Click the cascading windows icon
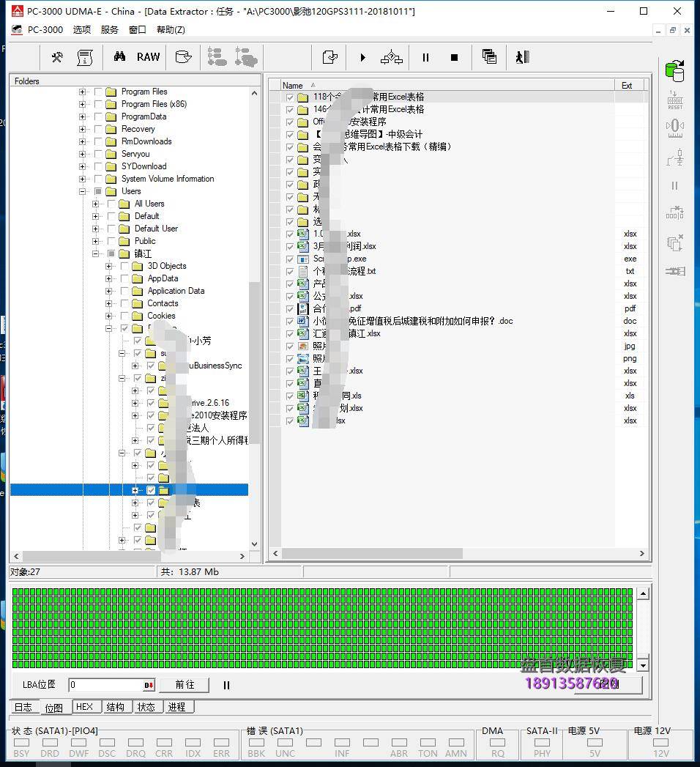 click(x=489, y=56)
